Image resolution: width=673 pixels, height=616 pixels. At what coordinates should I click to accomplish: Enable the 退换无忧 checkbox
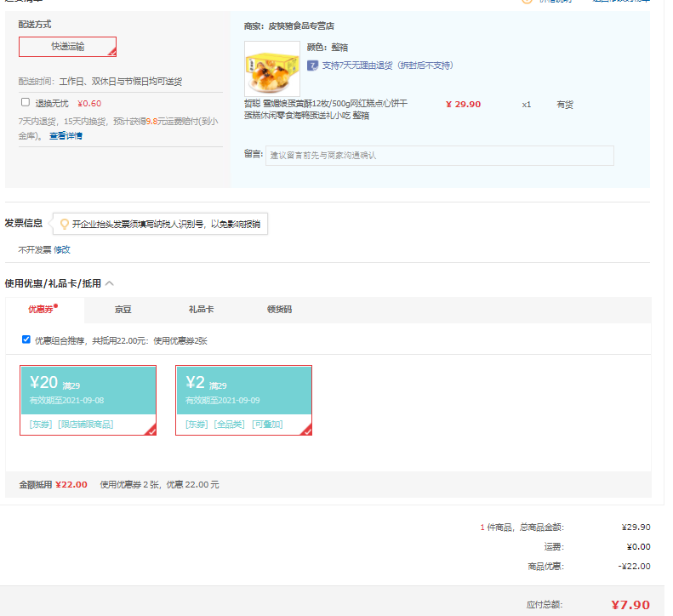[x=26, y=102]
